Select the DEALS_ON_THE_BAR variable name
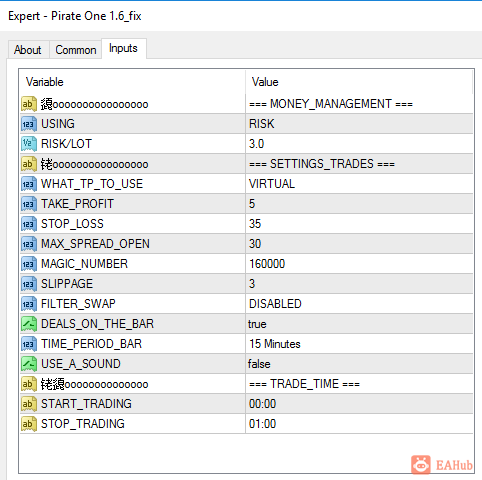Screen dimensions: 482x480 (97, 324)
